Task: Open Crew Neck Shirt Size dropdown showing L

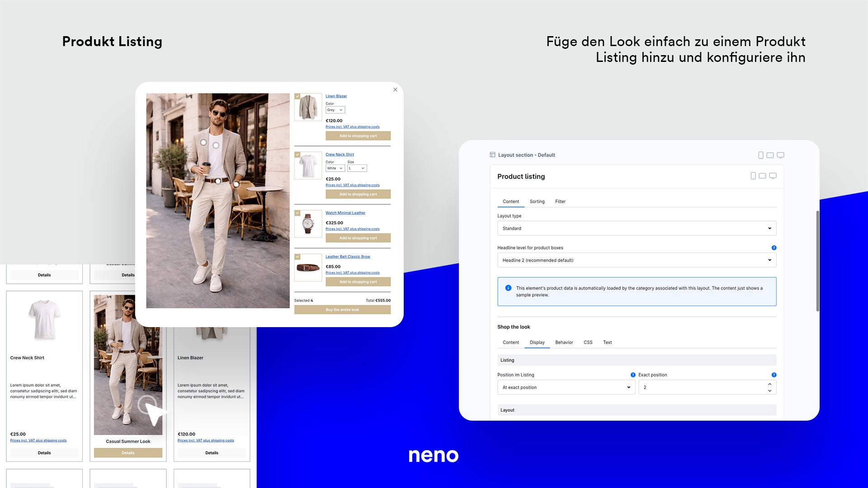Action: 357,168
